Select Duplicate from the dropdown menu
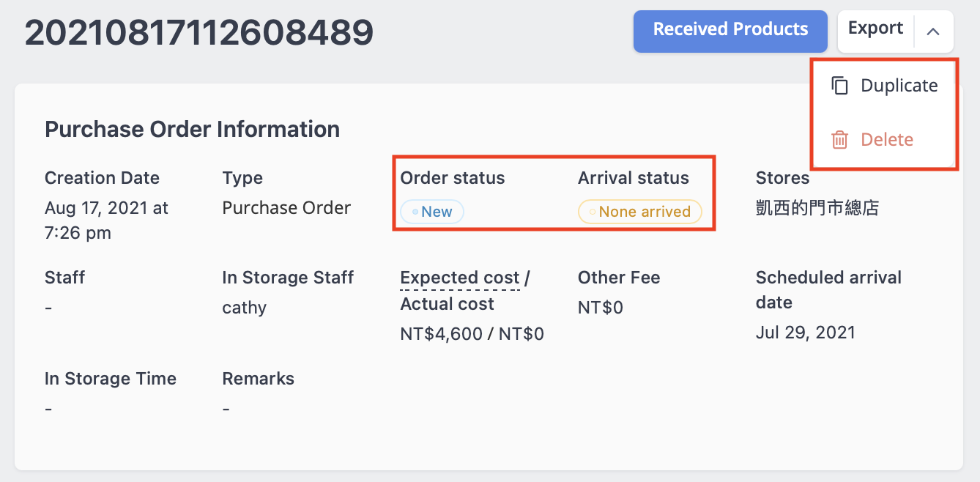The width and height of the screenshot is (980, 482). coord(885,86)
